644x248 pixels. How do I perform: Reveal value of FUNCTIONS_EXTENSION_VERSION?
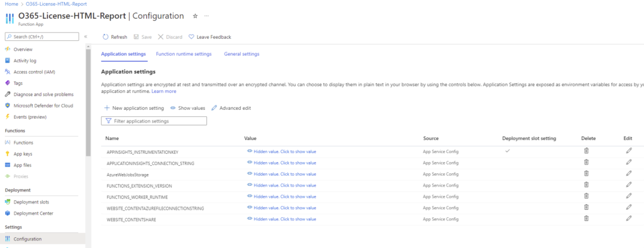pyautogui.click(x=281, y=185)
